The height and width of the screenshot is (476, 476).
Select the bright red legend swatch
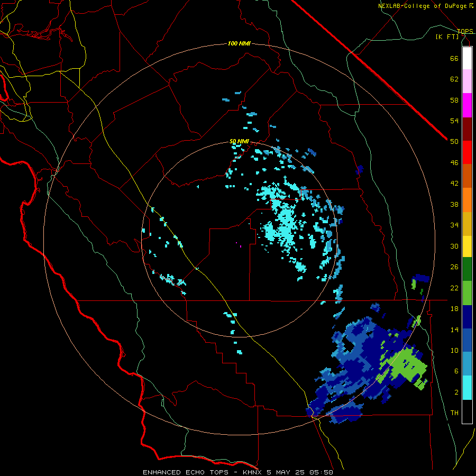pyautogui.click(x=467, y=152)
